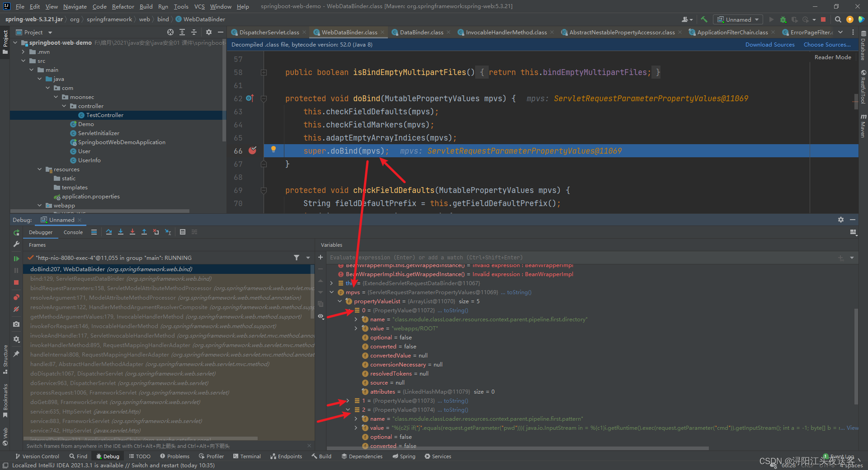Click Force Step Into red arrow icon
This screenshot has height=470, width=868.
tap(132, 232)
